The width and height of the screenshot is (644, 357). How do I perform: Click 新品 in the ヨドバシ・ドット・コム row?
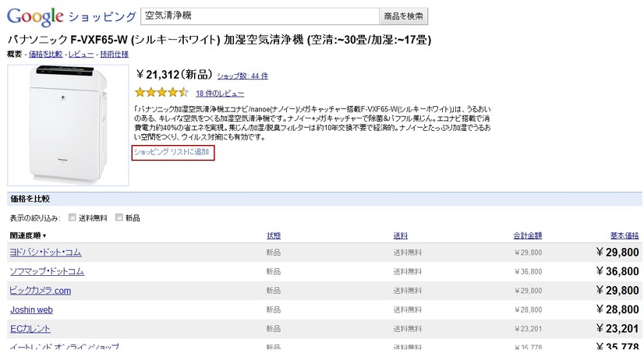tap(274, 253)
